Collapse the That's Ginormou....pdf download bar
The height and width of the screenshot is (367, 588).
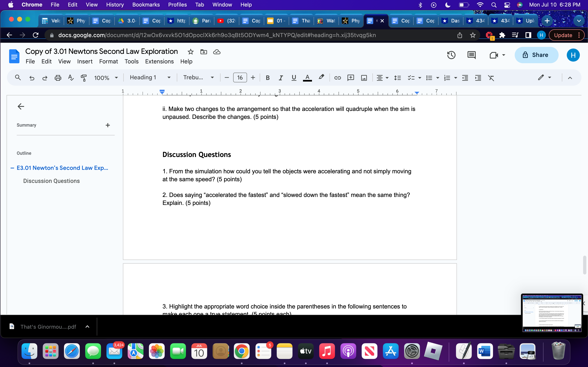[87, 326]
